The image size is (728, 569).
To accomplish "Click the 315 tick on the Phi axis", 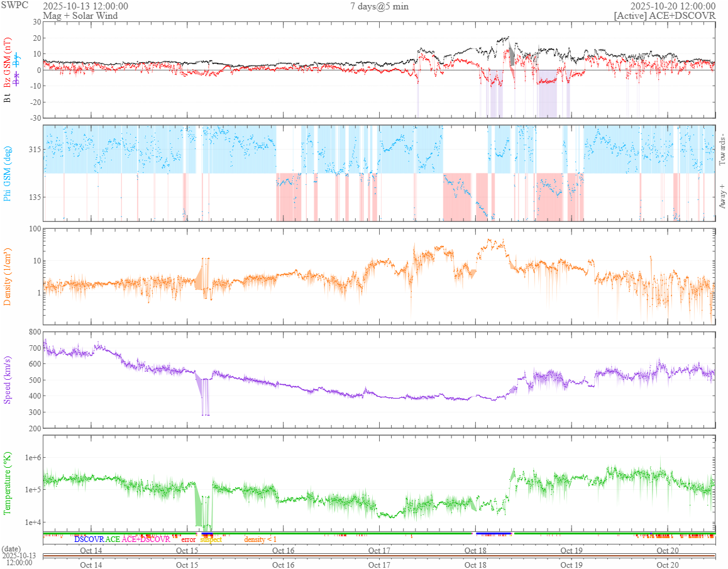I will (35, 150).
